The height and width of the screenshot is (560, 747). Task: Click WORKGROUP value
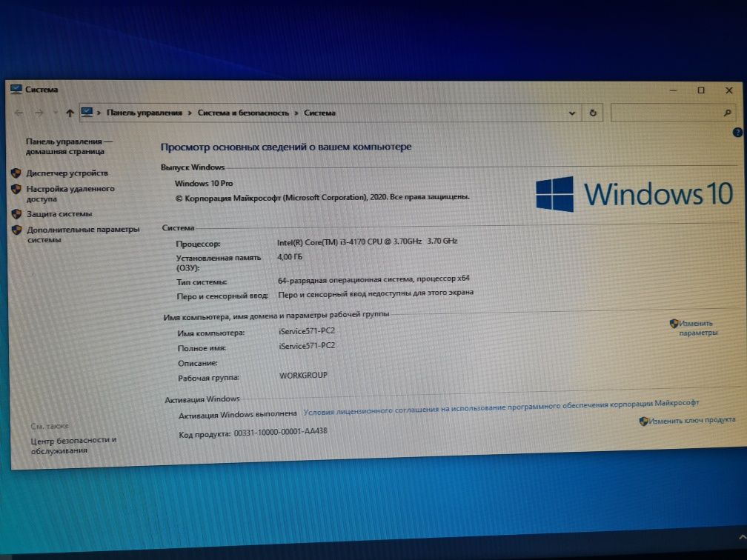304,376
